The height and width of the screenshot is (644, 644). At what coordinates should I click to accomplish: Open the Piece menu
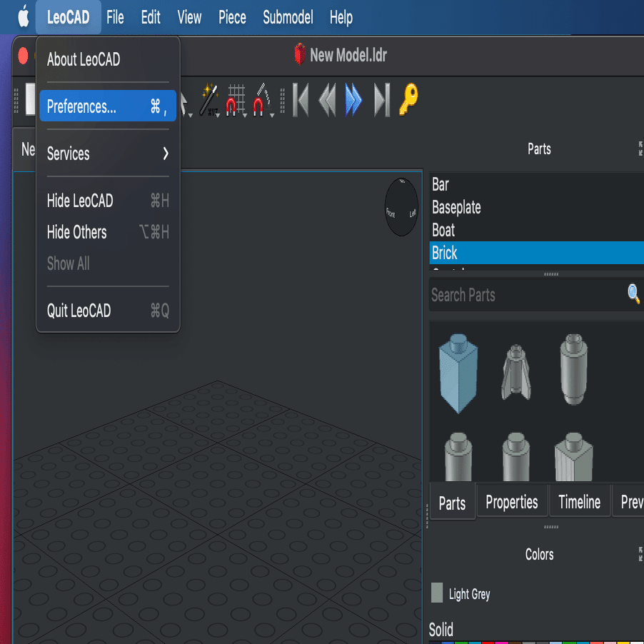232,17
